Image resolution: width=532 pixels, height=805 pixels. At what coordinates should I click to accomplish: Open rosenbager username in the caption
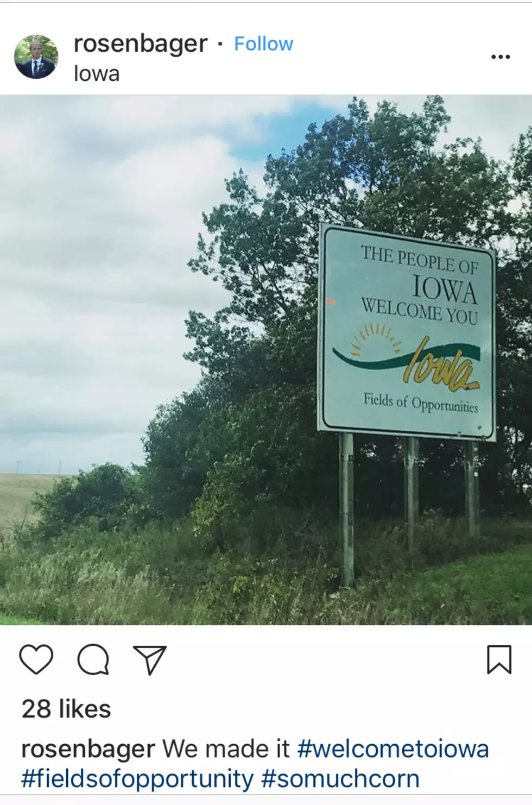(x=88, y=750)
